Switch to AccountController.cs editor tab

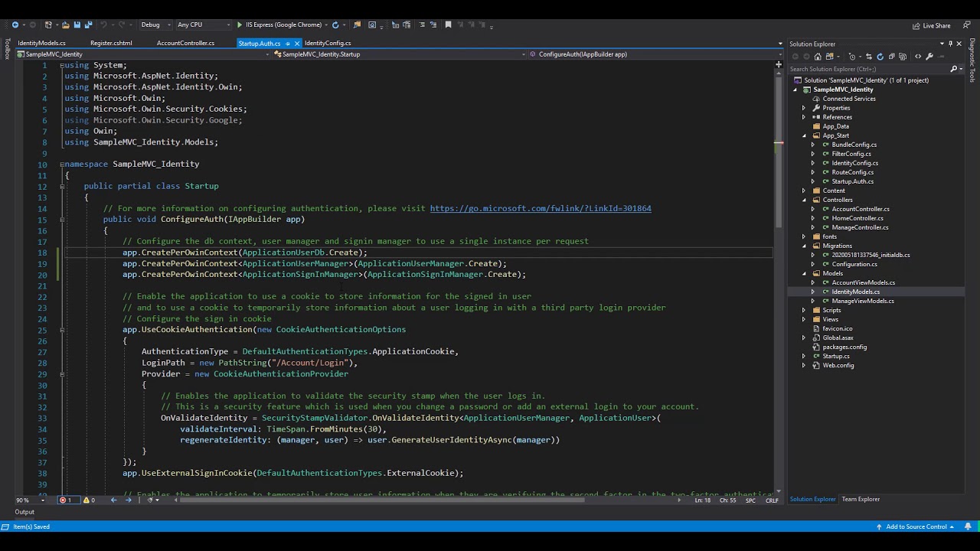point(185,43)
